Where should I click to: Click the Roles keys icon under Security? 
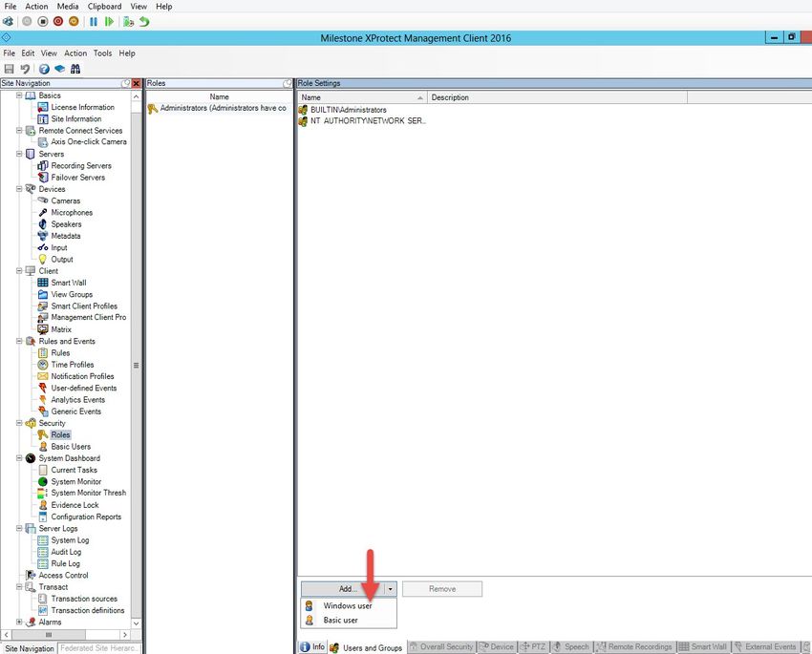tap(43, 434)
